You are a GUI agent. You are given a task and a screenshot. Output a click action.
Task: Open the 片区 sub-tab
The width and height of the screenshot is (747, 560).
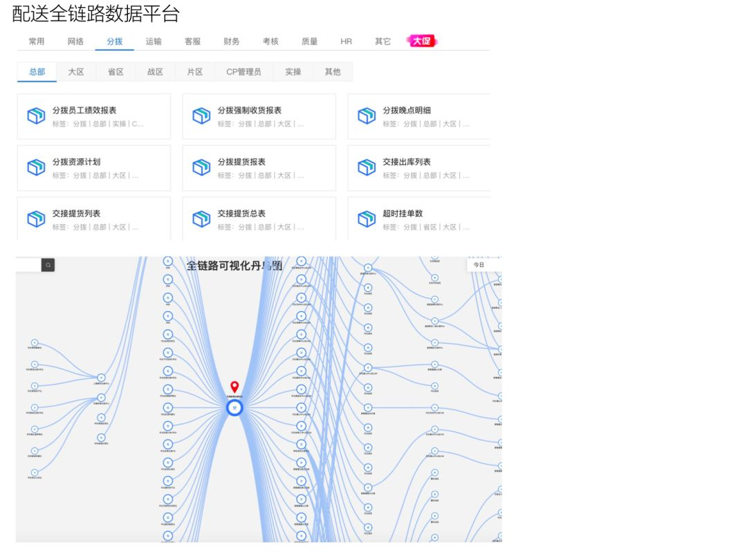coord(195,72)
